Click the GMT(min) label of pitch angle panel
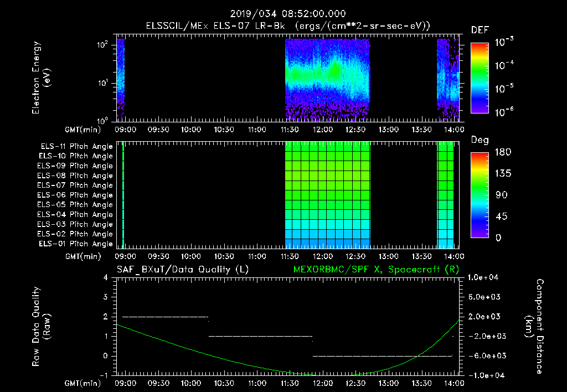 pos(83,256)
